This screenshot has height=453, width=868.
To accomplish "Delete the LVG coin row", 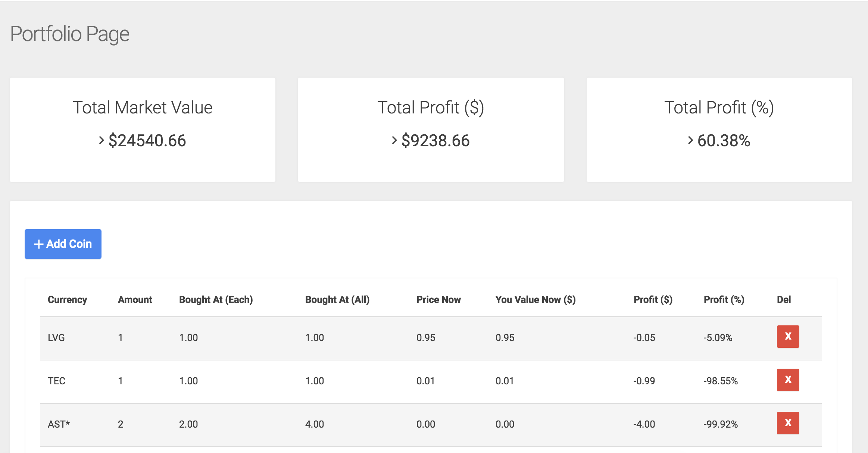I will coord(788,337).
